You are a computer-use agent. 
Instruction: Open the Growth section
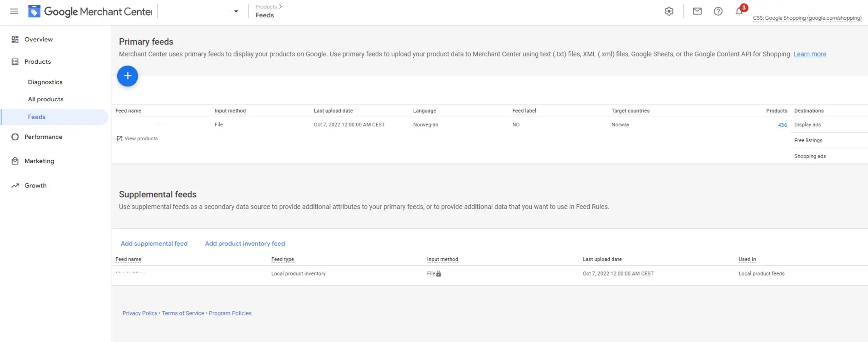click(35, 186)
